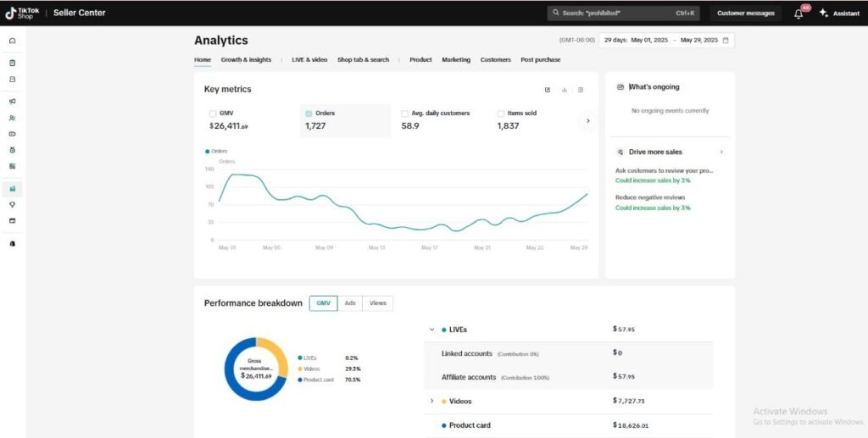Click the calendar icon in date range
The width and height of the screenshot is (868, 438).
726,41
